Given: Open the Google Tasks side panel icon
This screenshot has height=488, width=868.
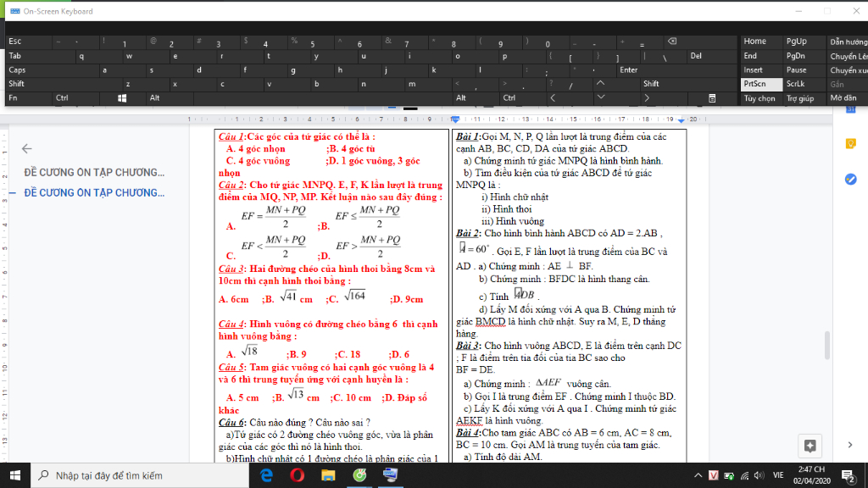Looking at the screenshot, I should (851, 180).
